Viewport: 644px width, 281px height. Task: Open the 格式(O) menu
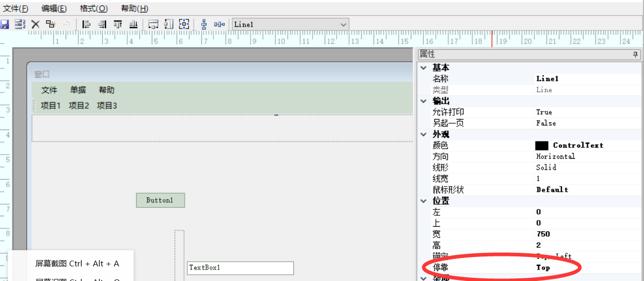click(93, 8)
